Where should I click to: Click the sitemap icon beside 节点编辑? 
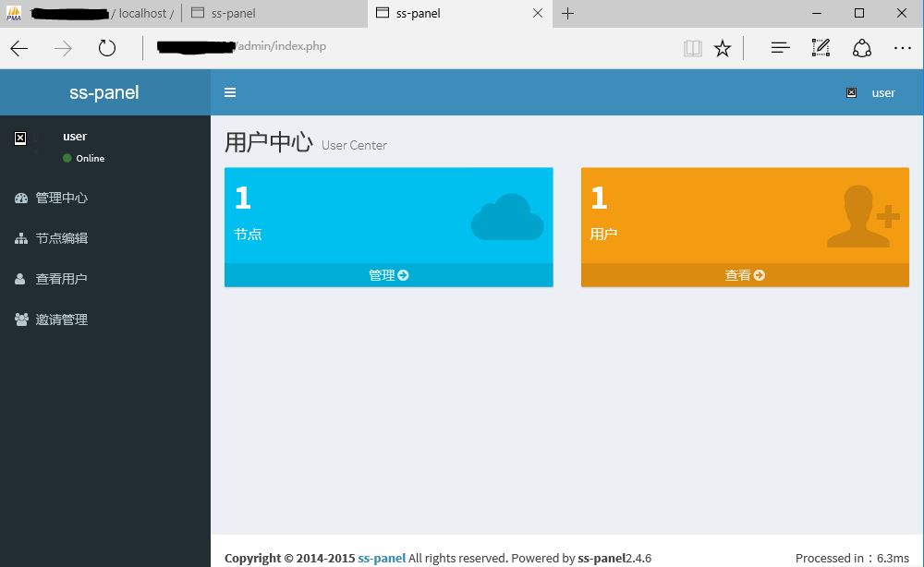click(21, 238)
